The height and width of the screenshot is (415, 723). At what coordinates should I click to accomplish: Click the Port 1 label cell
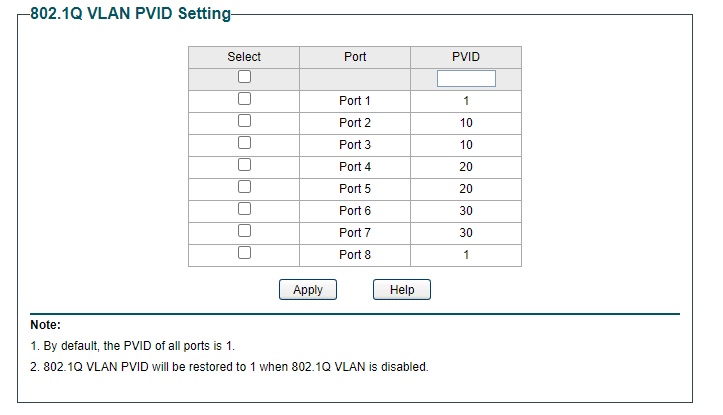pyautogui.click(x=355, y=101)
